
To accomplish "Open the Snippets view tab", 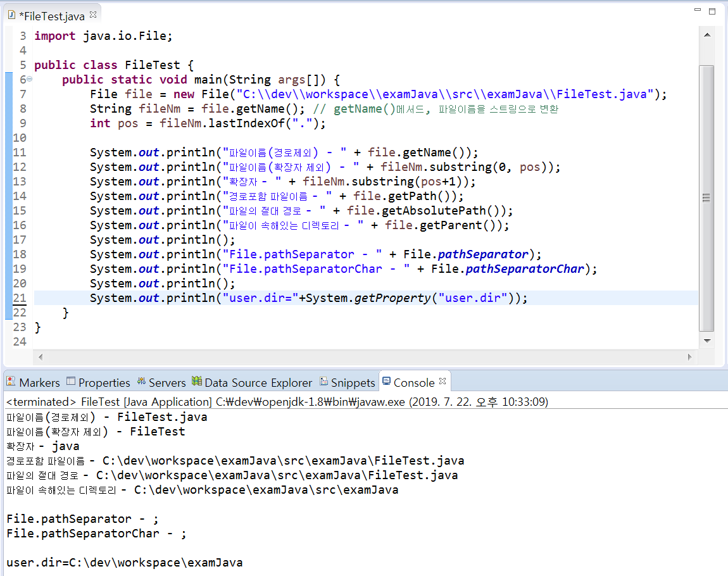I will click(x=348, y=382).
